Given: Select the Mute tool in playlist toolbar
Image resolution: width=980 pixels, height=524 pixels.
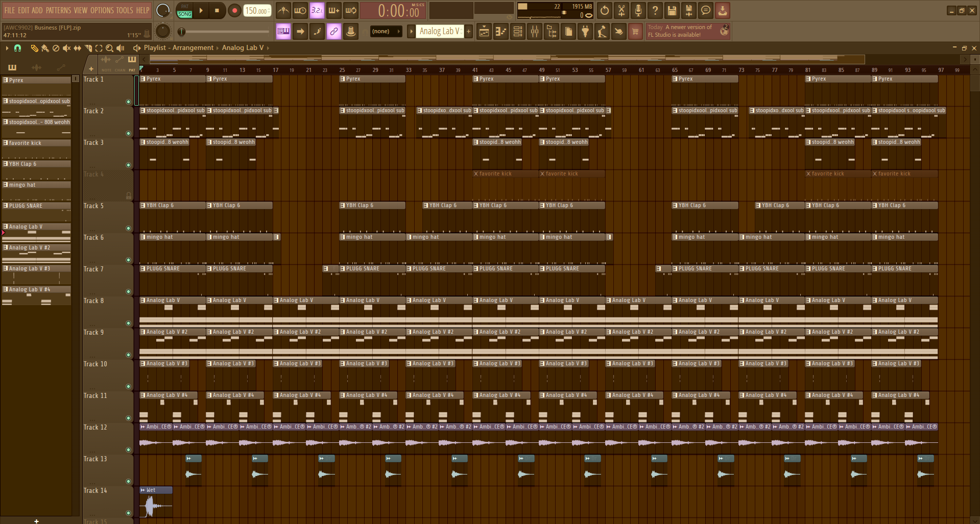Looking at the screenshot, I should click(x=66, y=48).
